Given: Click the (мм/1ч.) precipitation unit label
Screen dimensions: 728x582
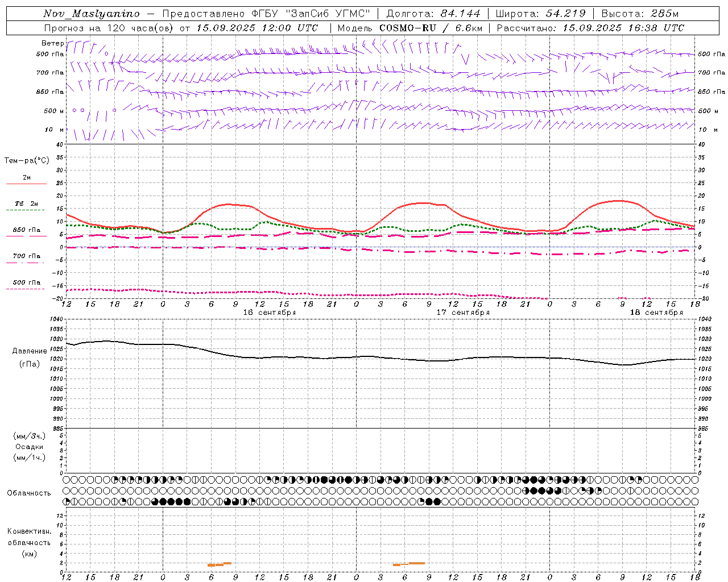Looking at the screenshot, I should [x=29, y=458].
